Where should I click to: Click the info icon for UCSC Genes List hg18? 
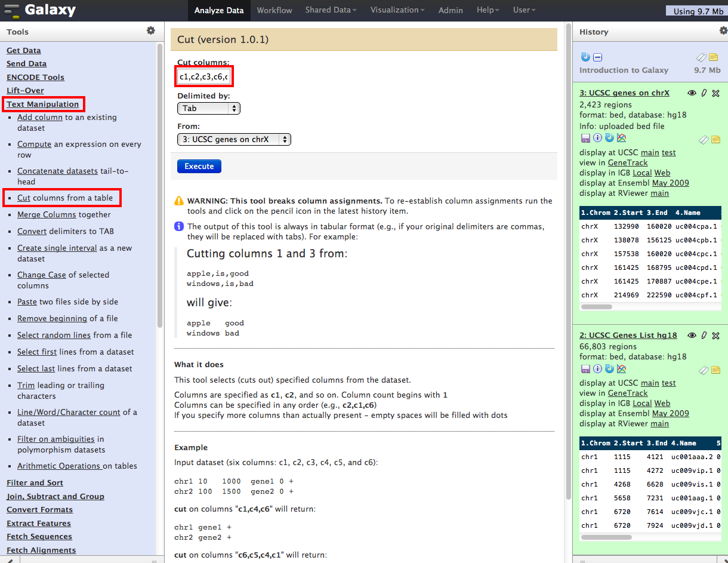click(x=597, y=369)
